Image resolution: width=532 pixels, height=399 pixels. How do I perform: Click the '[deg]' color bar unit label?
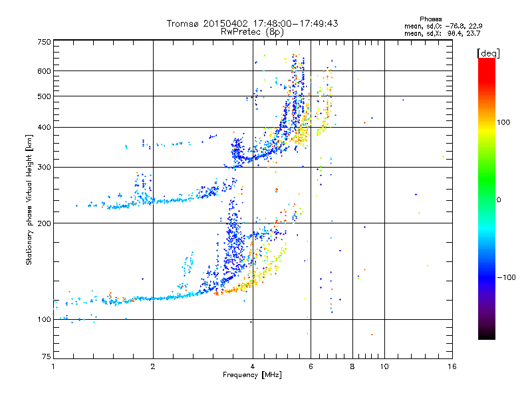coord(488,53)
